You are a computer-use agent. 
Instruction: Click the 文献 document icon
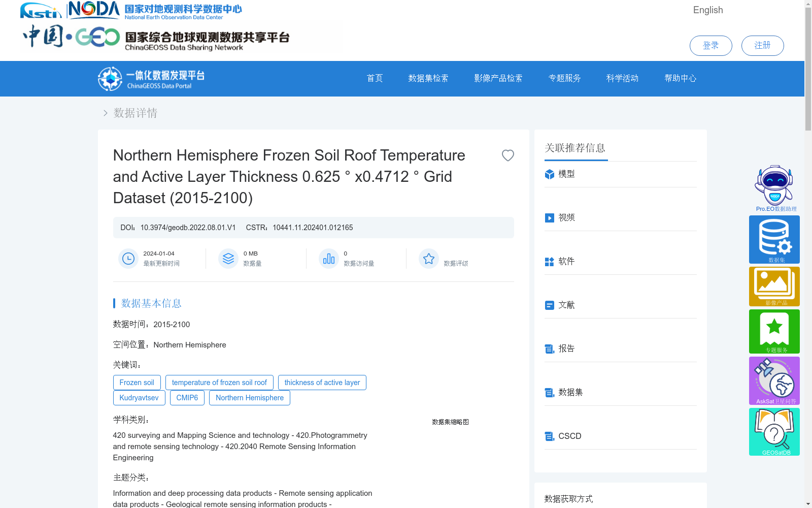point(550,305)
